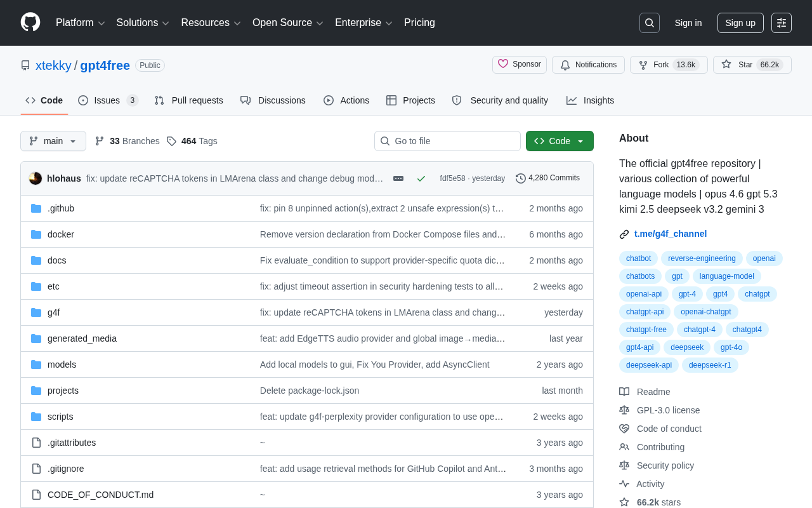This screenshot has height=508, width=812.
Task: Open the xtekky owner profile link
Action: point(53,65)
